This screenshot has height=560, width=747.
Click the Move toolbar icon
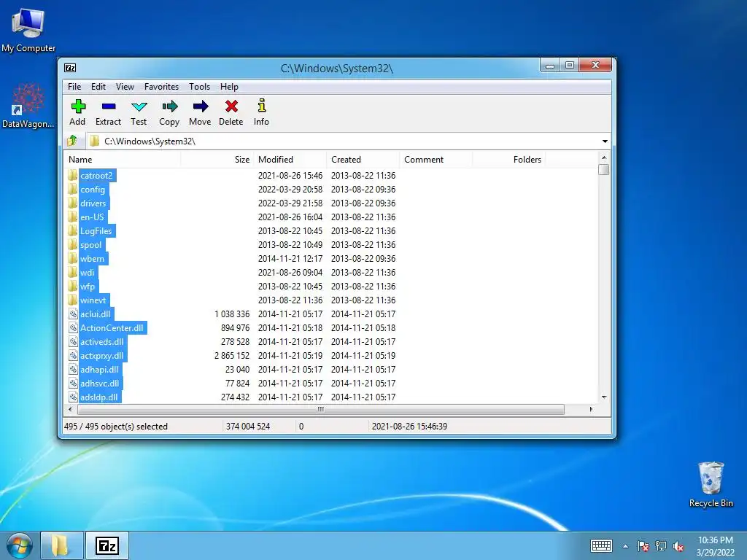[200, 106]
